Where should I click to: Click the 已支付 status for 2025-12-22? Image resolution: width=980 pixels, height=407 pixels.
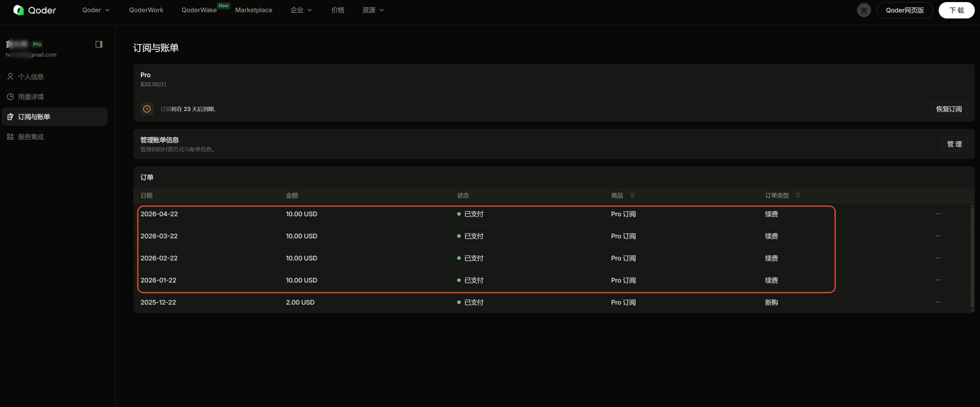pos(470,302)
